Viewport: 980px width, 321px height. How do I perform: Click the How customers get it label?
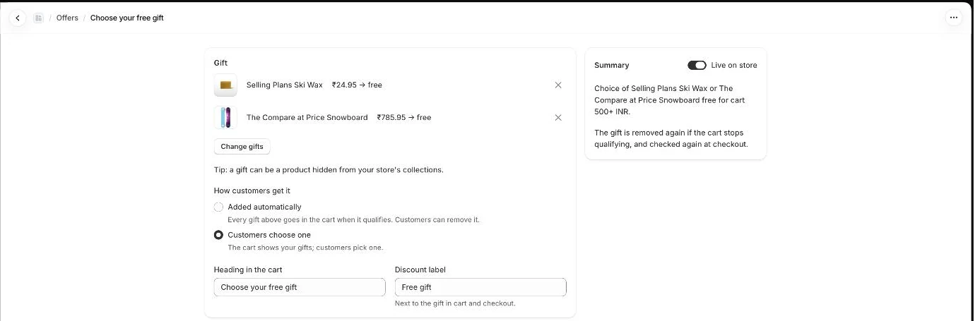(252, 191)
